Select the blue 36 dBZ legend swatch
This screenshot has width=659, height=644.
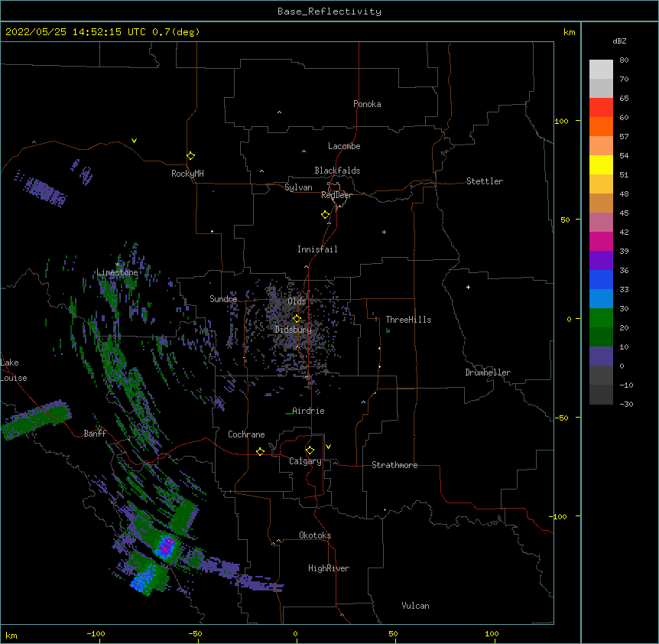point(601,279)
